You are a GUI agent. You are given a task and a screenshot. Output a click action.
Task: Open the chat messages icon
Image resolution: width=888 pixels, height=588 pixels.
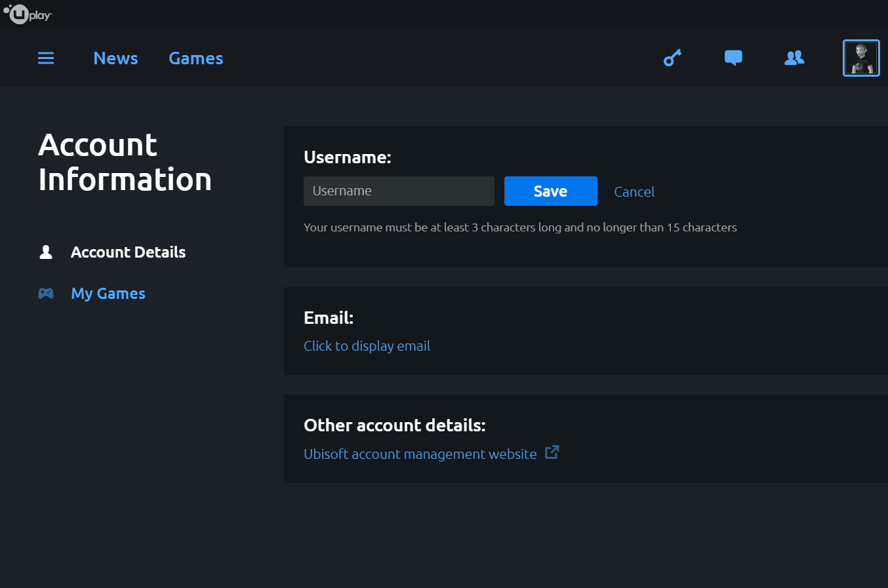733,58
